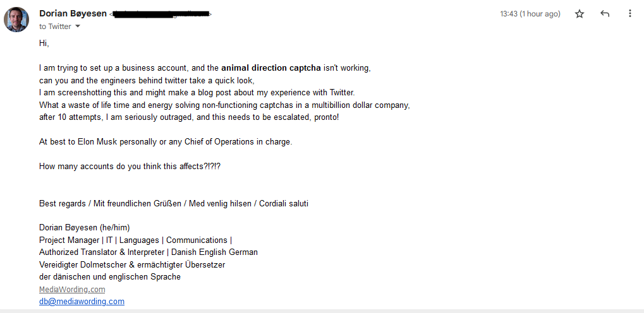Click the "Best regards / Mit freundlichen Grüßen" line
The width and height of the screenshot is (644, 313).
(173, 203)
